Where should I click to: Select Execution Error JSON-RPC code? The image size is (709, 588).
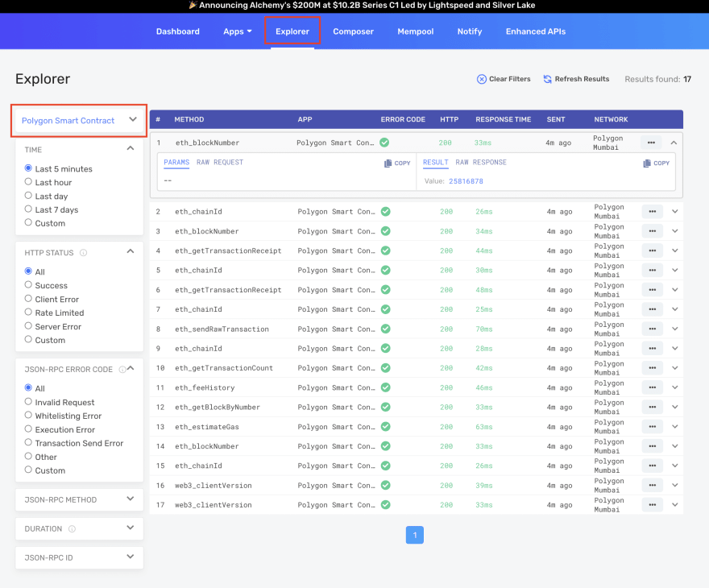[29, 429]
